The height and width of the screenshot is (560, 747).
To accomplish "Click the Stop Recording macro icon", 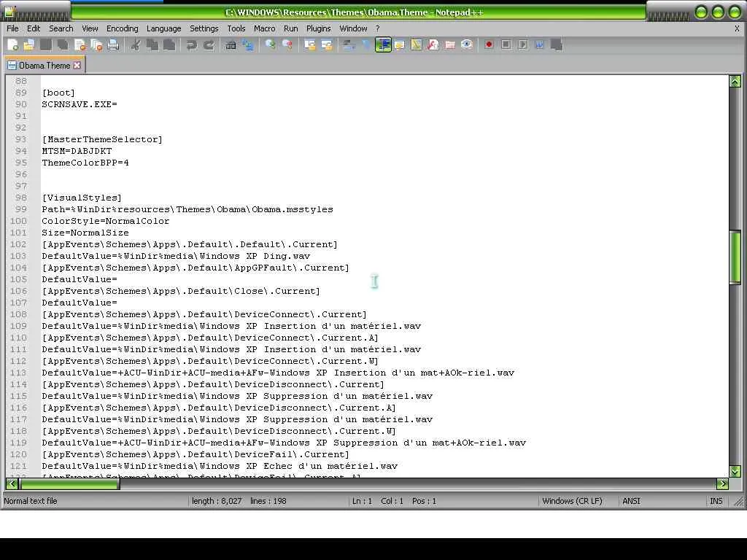I will 506,44.
